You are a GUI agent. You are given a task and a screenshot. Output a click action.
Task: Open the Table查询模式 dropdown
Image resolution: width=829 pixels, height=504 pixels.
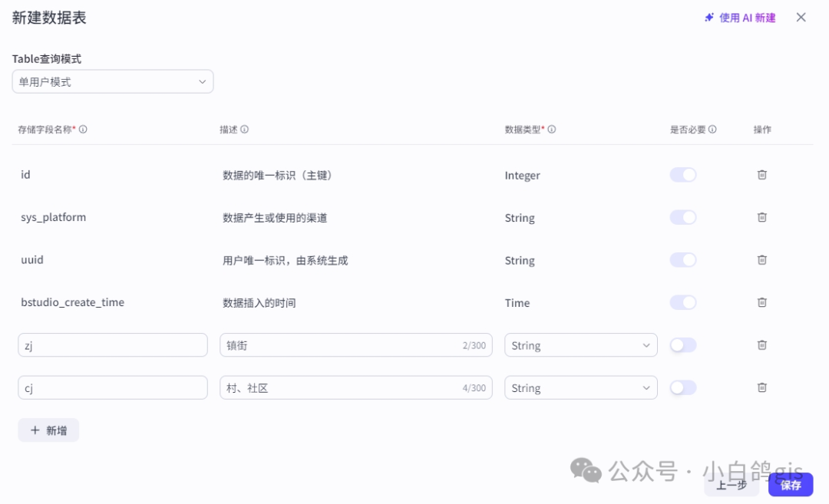tap(113, 82)
